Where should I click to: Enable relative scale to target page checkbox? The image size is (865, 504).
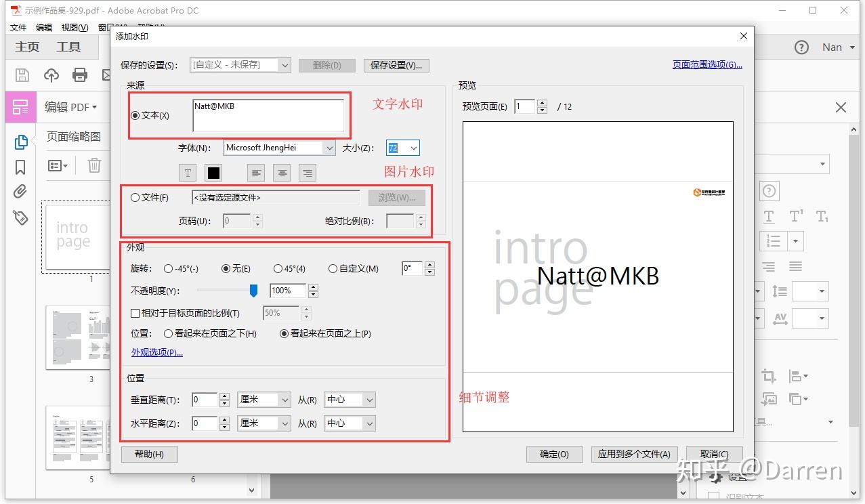coord(133,313)
